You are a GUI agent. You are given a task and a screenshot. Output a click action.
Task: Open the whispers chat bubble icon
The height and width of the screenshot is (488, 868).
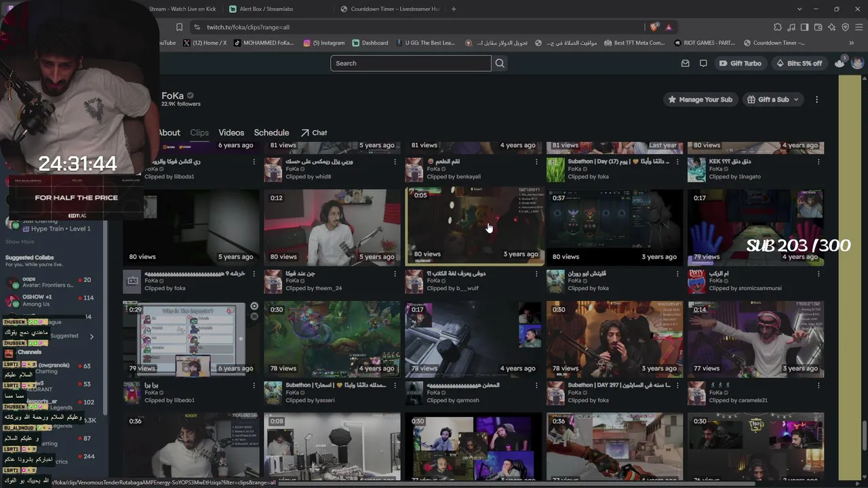703,63
